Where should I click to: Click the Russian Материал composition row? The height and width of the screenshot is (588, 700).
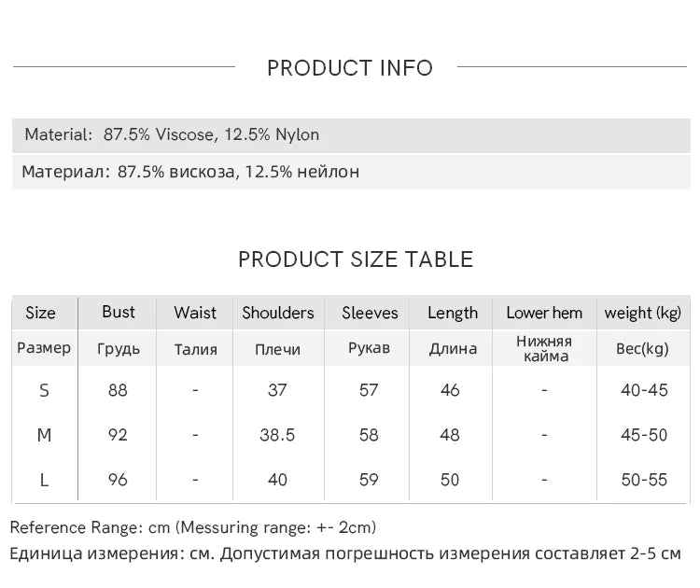pyautogui.click(x=190, y=172)
